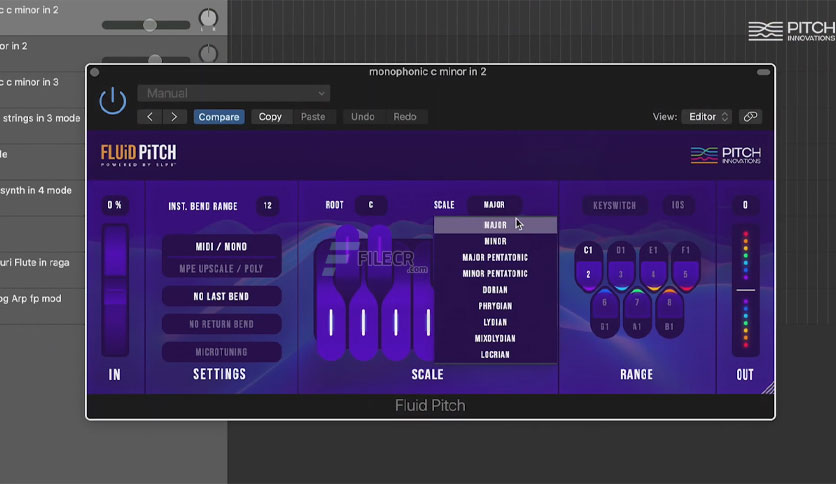Open the Root note C dropdown
The height and width of the screenshot is (484, 836).
[371, 205]
